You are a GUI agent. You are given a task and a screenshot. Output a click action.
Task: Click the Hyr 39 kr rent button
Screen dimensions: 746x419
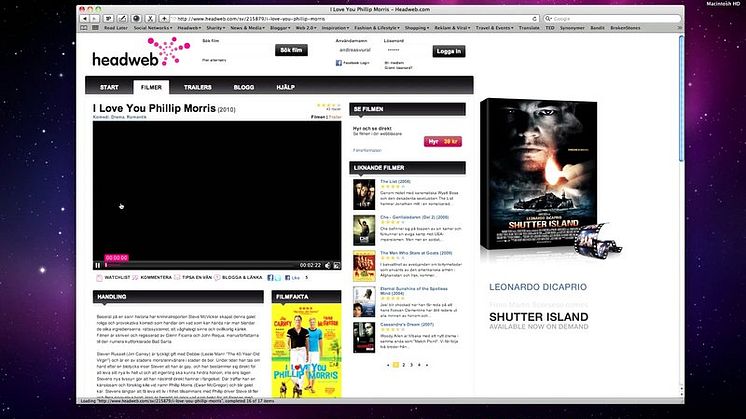[442, 142]
